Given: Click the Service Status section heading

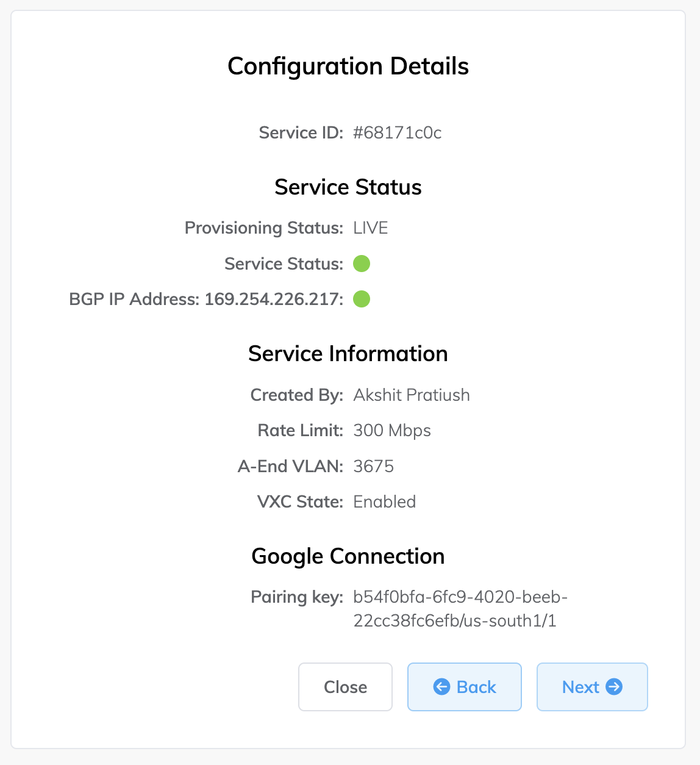Looking at the screenshot, I should point(348,187).
